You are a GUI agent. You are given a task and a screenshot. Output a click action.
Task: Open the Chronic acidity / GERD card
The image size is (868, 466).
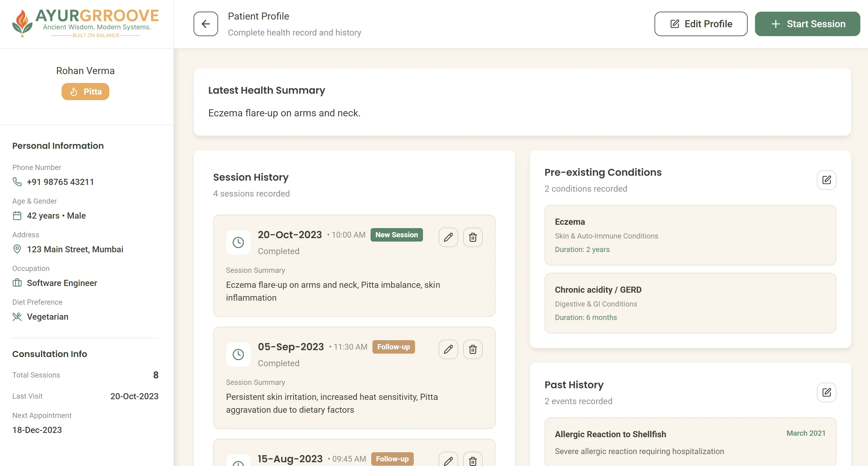click(690, 303)
